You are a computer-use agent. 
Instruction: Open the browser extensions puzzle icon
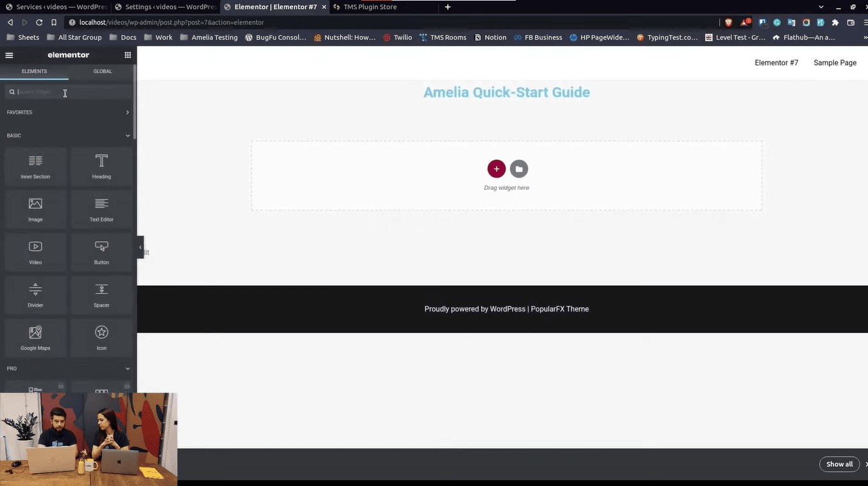(x=835, y=22)
